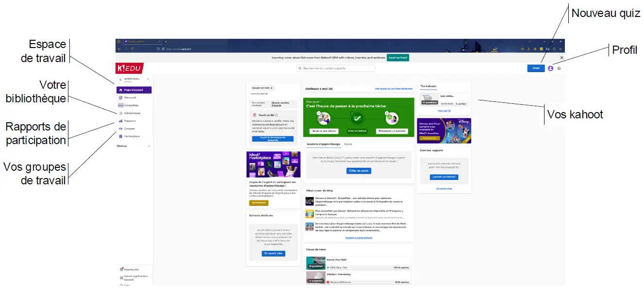Screen dimensions: 644x293
Task: Click Accéder au blog Kahoot link
Action: point(359,238)
